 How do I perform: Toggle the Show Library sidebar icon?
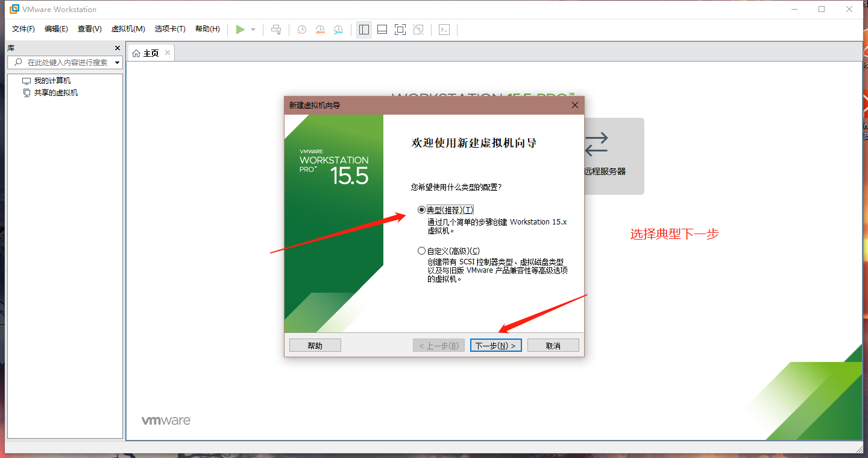pos(363,30)
